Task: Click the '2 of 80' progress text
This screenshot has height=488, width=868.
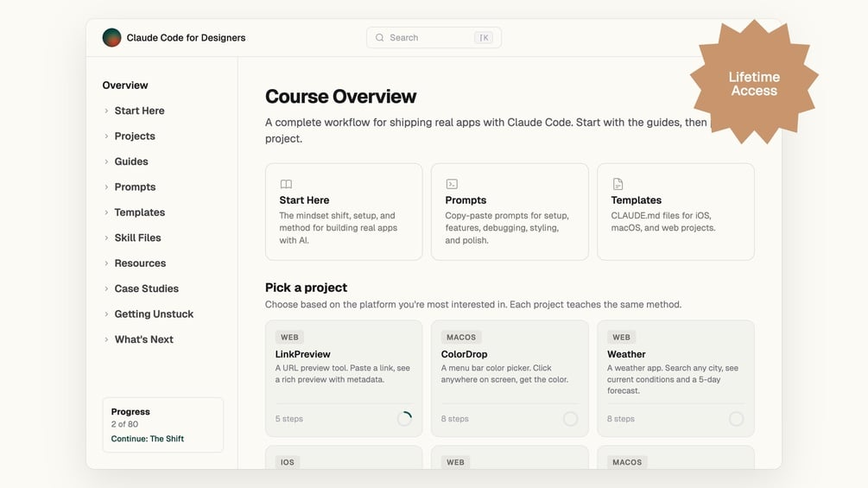Action: [x=124, y=424]
